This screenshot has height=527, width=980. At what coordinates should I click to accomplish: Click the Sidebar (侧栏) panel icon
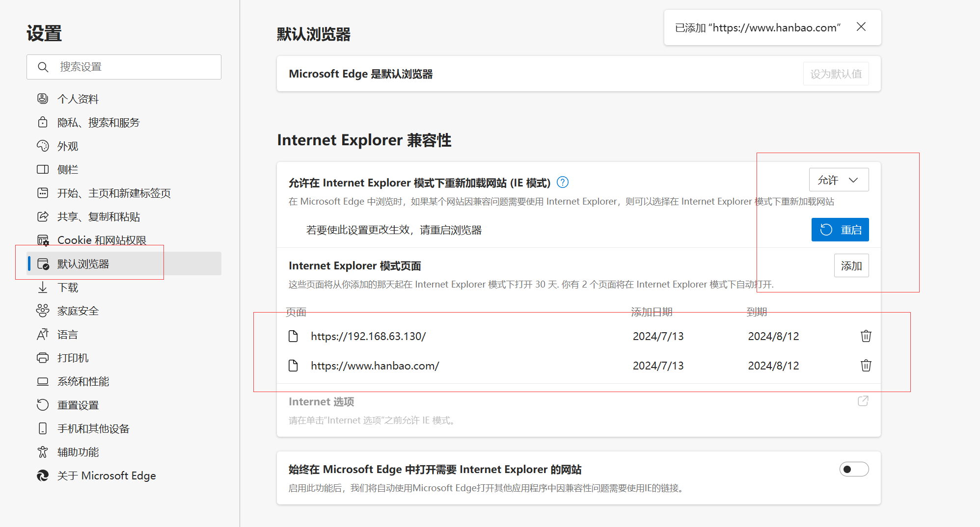[x=43, y=169]
